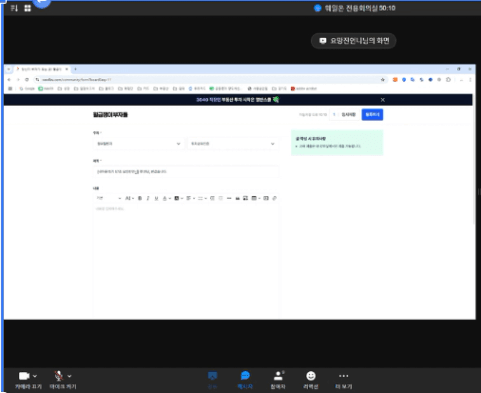Switch to the Zoom gallery grid view icon
The width and height of the screenshot is (481, 393).
pos(28,8)
